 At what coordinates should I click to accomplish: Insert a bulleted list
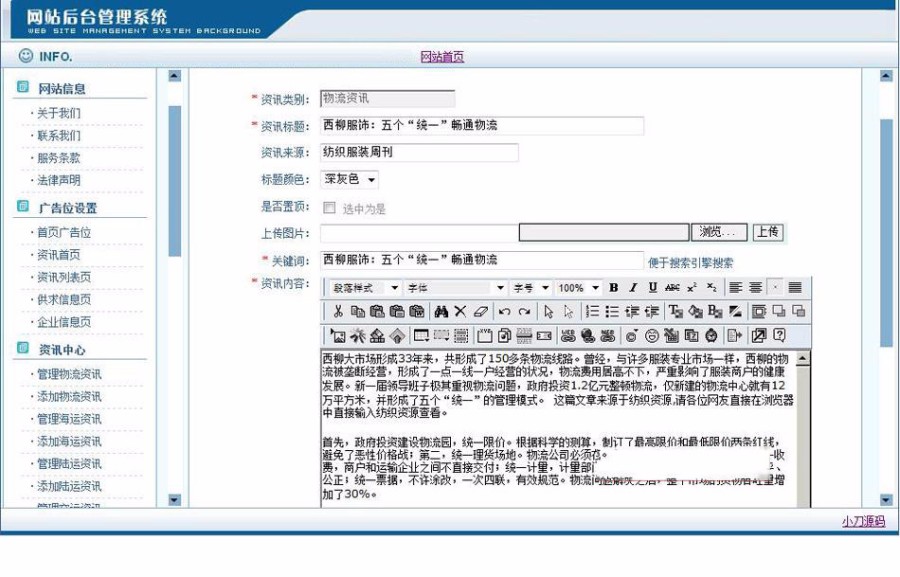(x=612, y=312)
